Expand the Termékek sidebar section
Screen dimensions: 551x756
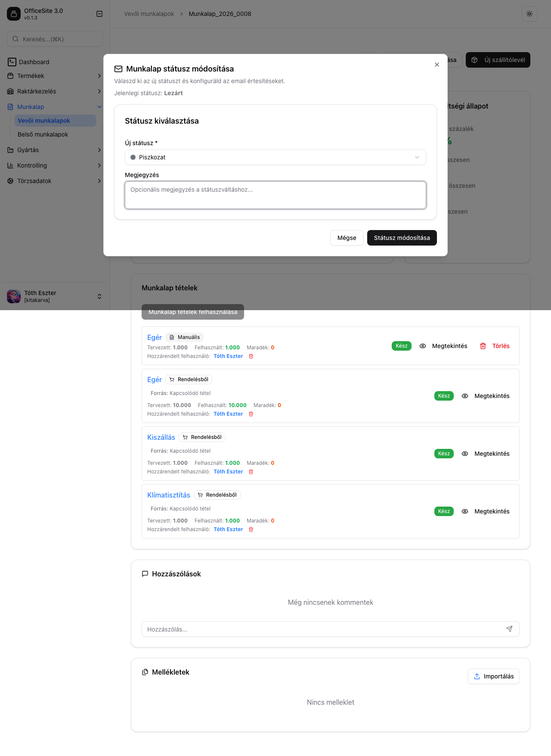click(x=55, y=76)
